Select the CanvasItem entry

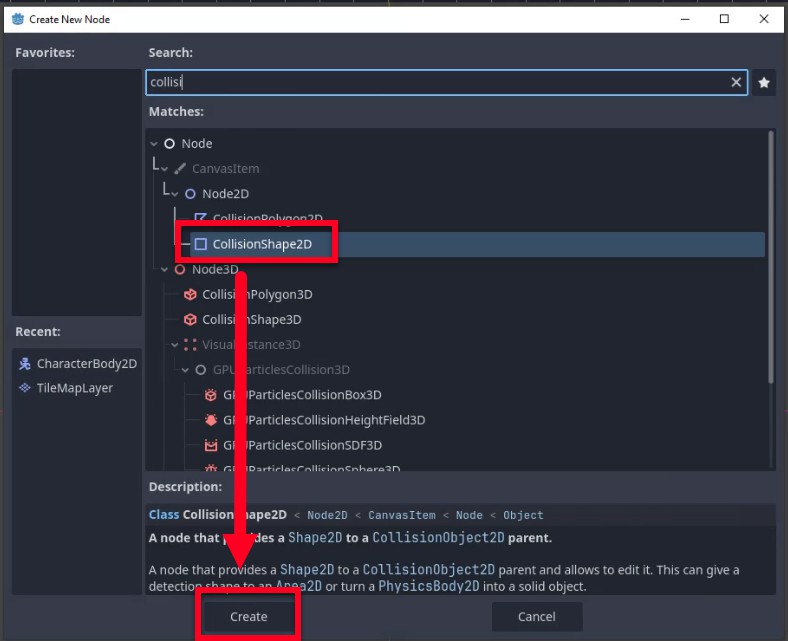click(x=226, y=169)
